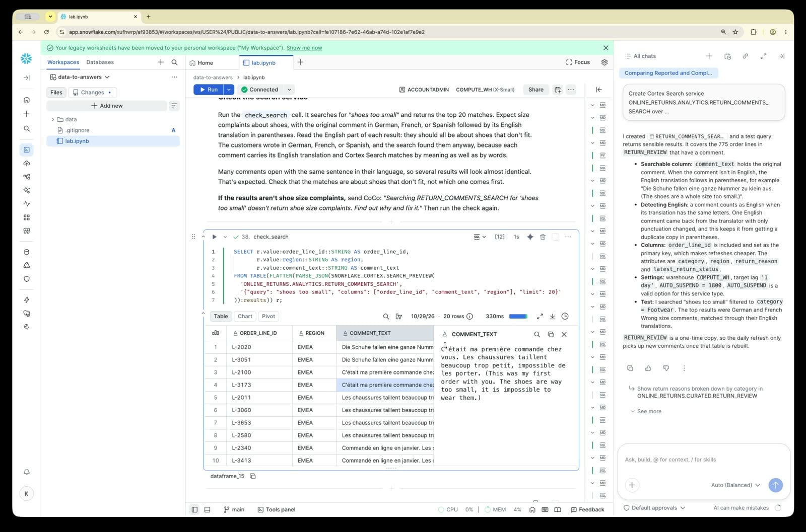
Task: Toggle the check_search cell checkbox
Action: click(555, 237)
